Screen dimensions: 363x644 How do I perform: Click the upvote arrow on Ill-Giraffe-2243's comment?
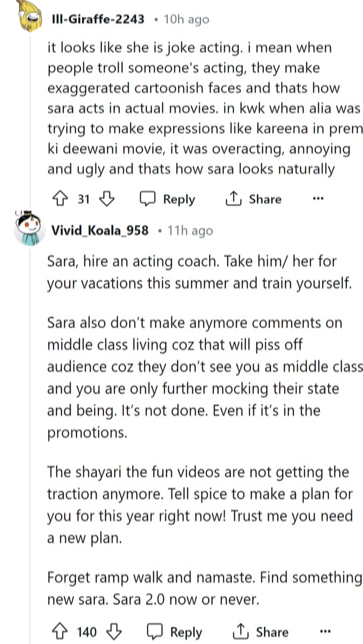pyautogui.click(x=59, y=198)
